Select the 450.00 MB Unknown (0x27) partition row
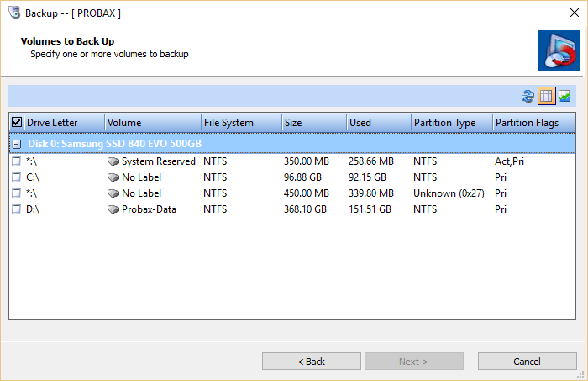 [292, 193]
